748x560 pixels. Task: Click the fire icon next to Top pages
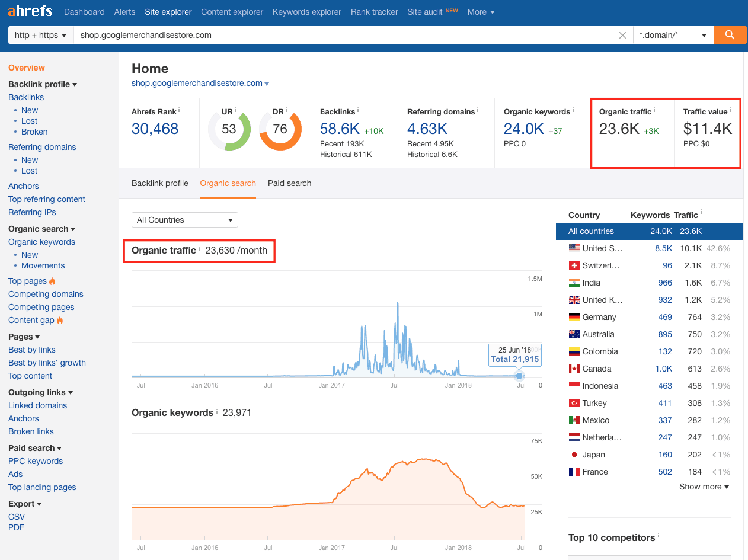[53, 281]
